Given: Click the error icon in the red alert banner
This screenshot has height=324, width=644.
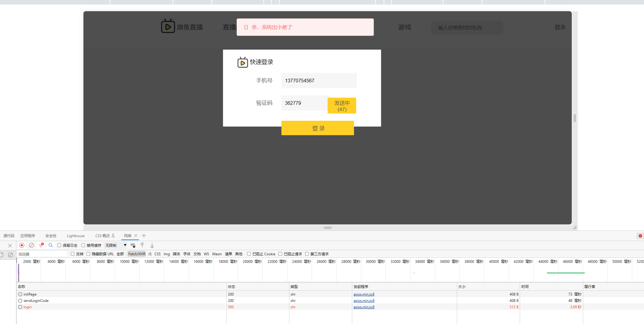Looking at the screenshot, I should coord(246,27).
